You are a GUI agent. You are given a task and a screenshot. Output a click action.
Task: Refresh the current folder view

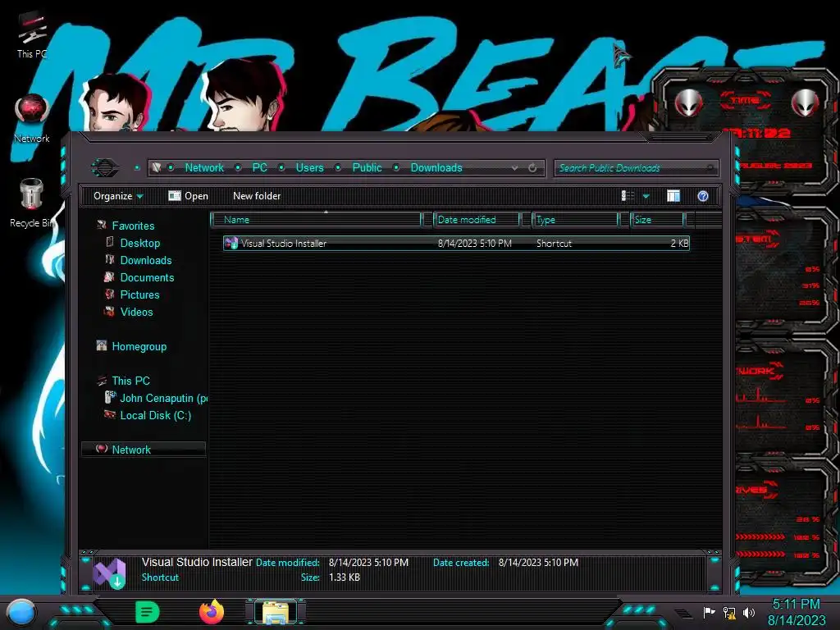coord(532,168)
